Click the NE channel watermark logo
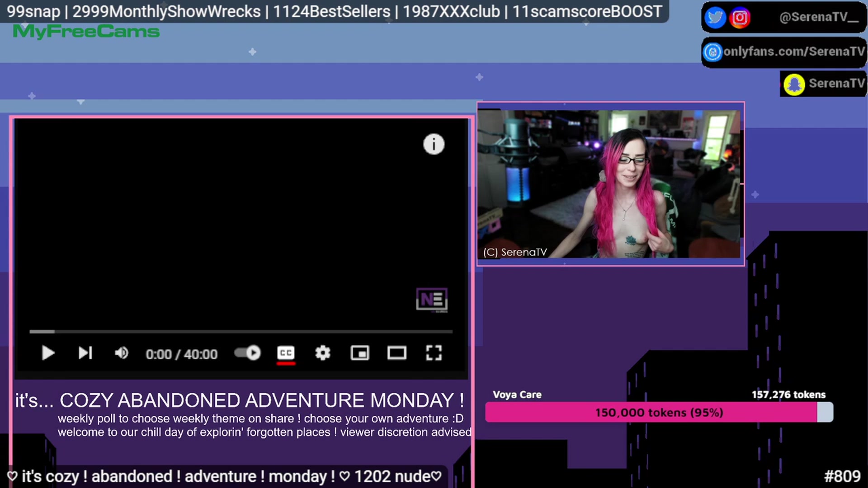 pyautogui.click(x=432, y=300)
